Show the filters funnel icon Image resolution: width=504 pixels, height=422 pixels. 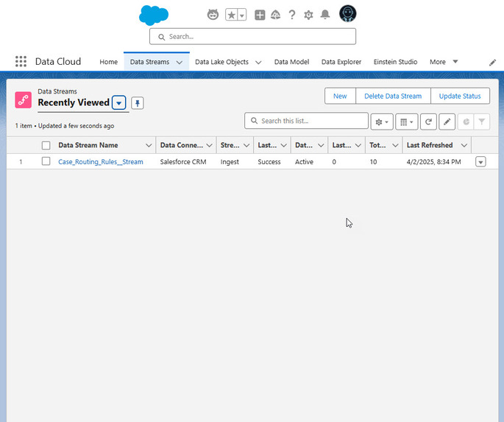tap(481, 122)
